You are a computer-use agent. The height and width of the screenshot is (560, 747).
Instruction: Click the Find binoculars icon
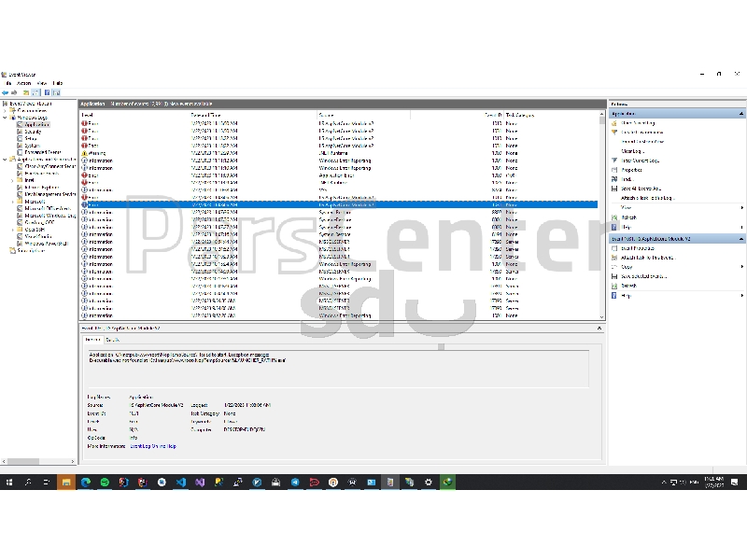click(614, 179)
